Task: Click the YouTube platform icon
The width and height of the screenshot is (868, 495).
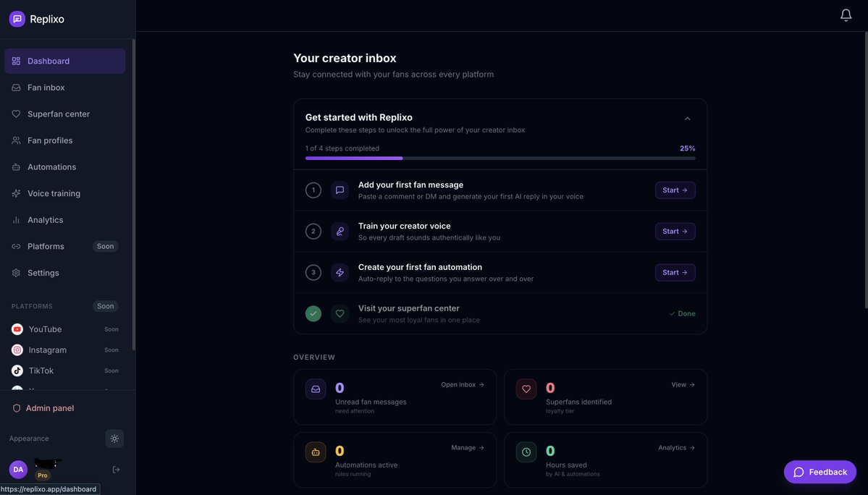Action: [x=17, y=329]
